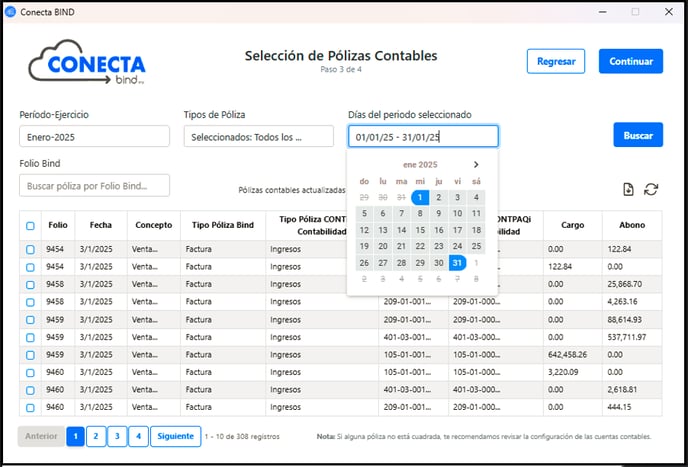
Task: Close the Conecta BIND window
Action: [x=669, y=12]
